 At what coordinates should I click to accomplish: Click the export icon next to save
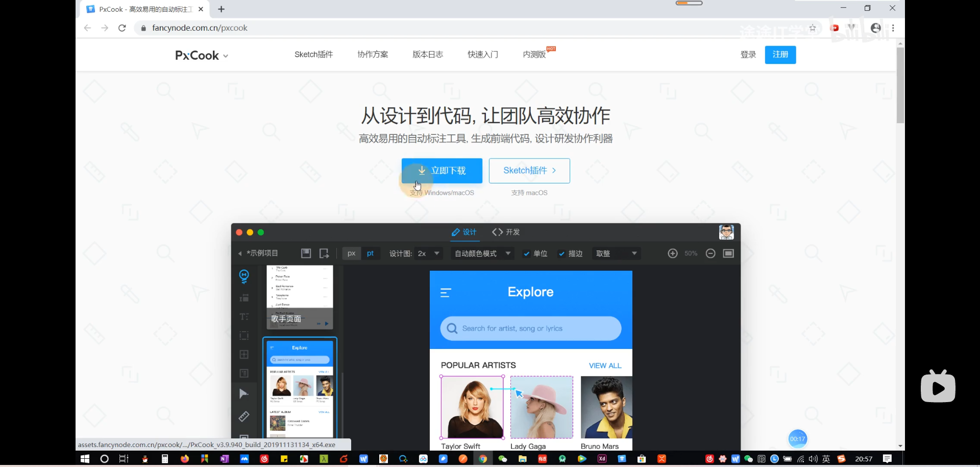324,253
